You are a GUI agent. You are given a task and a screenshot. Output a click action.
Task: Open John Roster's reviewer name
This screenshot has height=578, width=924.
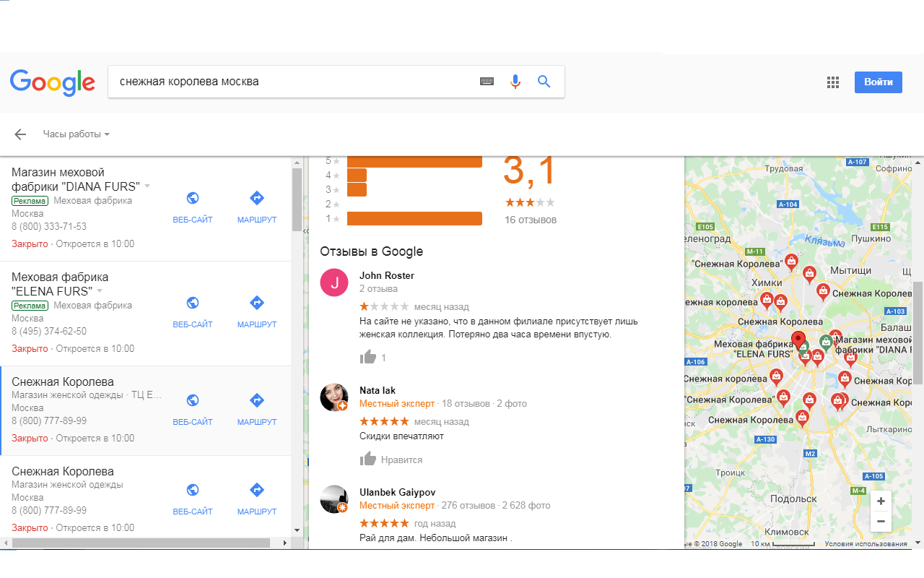pos(387,275)
